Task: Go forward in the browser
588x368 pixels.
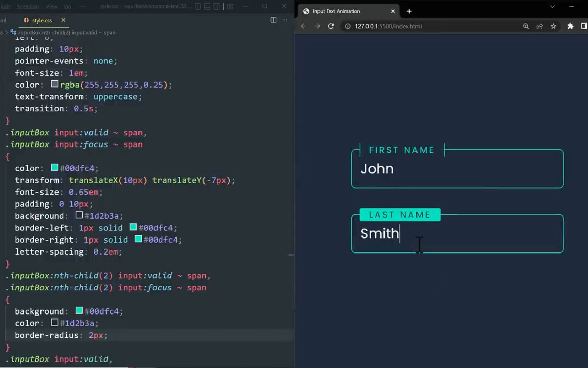Action: pyautogui.click(x=317, y=26)
